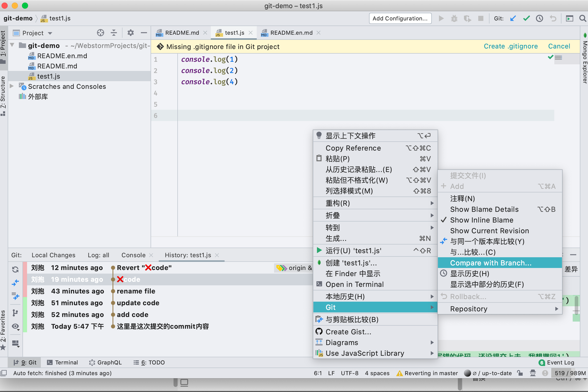Image resolution: width=588 pixels, height=392 pixels.
Task: Open Project panel settings gear
Action: coord(131,33)
